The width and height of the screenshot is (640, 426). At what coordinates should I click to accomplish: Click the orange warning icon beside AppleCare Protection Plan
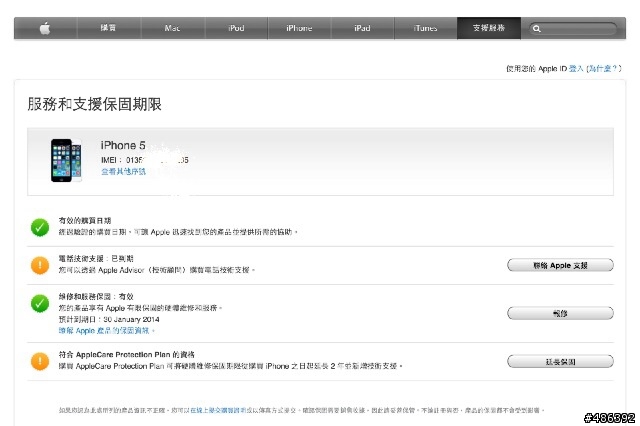pyautogui.click(x=40, y=361)
